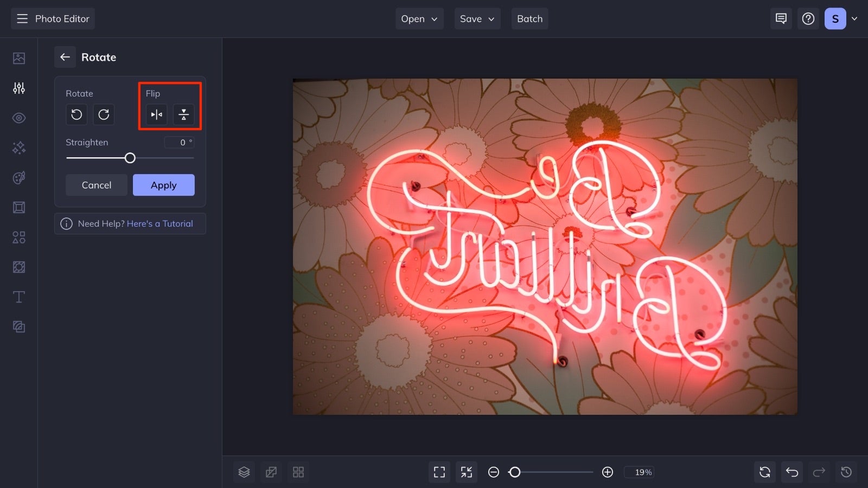
Task: Select the Text tool in the sidebar
Action: (x=18, y=297)
